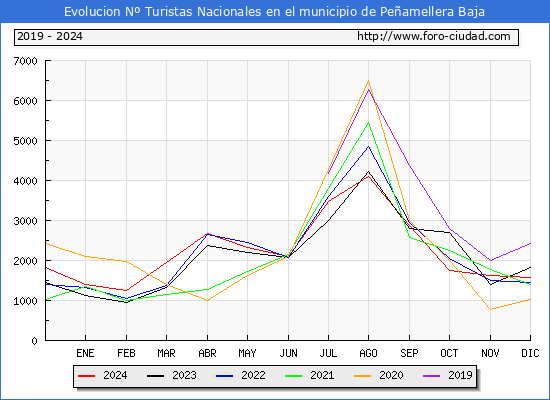The image size is (550, 400).
Task: Select the 2019 - 2024 date range label
Action: [x=50, y=36]
